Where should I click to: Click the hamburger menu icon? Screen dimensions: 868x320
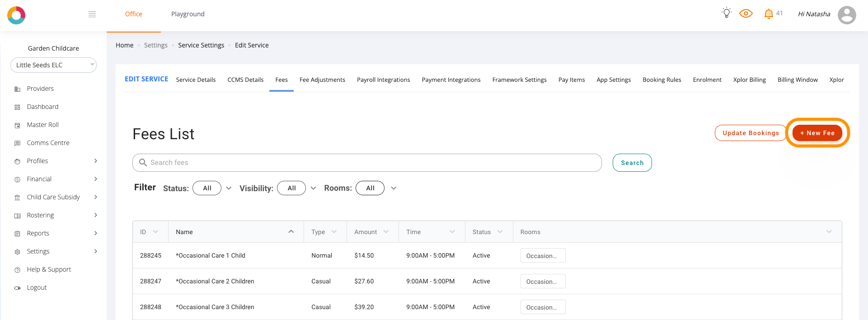pos(92,14)
